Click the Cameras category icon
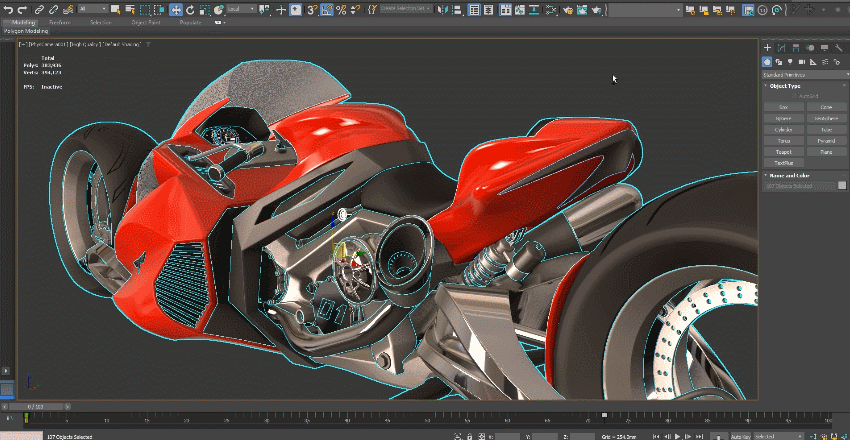Viewport: 850px width, 440px height. coord(801,61)
